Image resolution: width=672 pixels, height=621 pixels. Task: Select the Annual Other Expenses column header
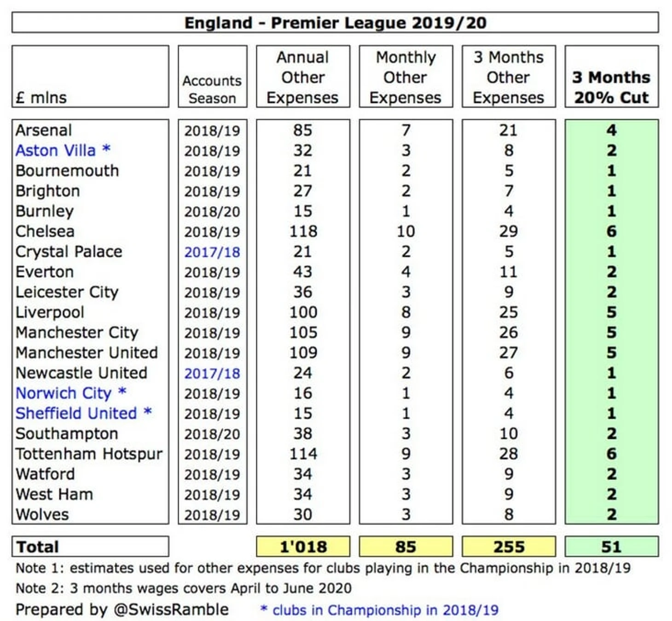303,77
